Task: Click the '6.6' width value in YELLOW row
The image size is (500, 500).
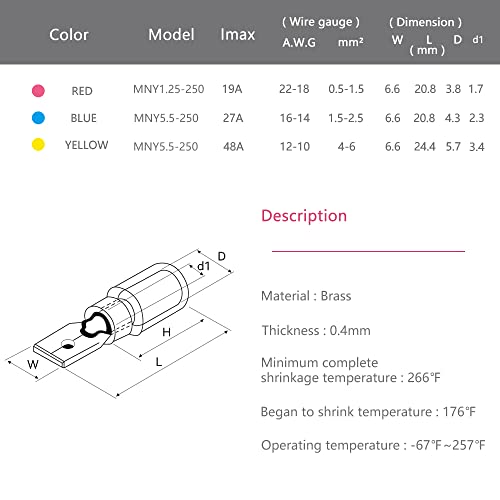Action: tap(393, 147)
